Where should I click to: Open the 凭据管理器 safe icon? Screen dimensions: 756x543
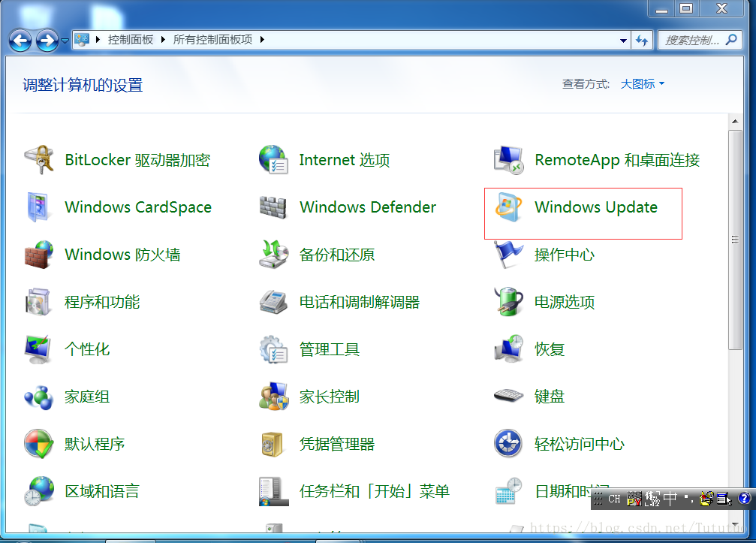click(273, 443)
